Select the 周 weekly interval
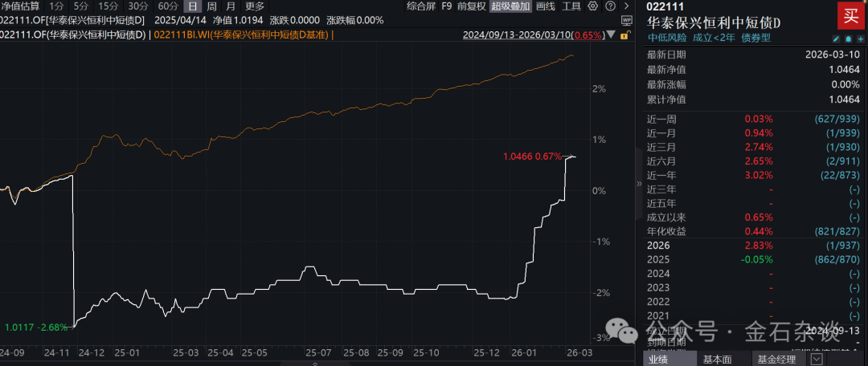 point(211,6)
